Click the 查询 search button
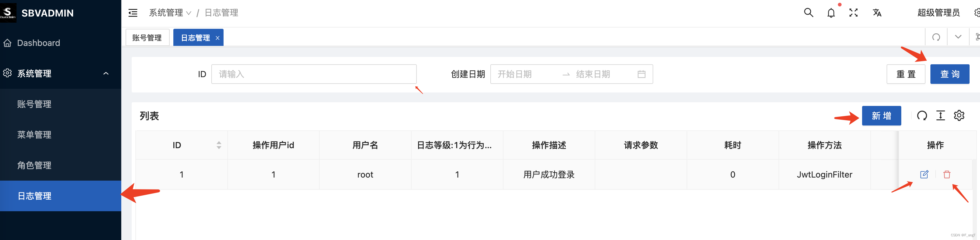The height and width of the screenshot is (240, 980). (950, 74)
